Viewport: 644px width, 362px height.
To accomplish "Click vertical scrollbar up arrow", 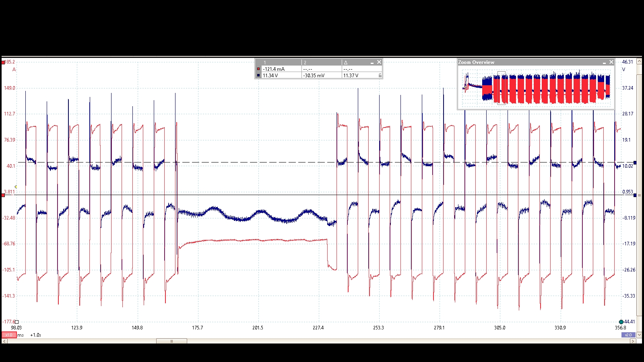I will [639, 61].
